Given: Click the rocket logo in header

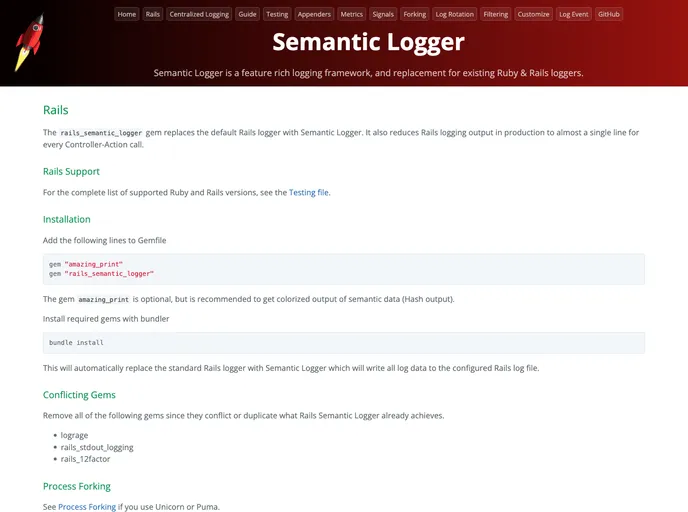Looking at the screenshot, I should tap(29, 42).
